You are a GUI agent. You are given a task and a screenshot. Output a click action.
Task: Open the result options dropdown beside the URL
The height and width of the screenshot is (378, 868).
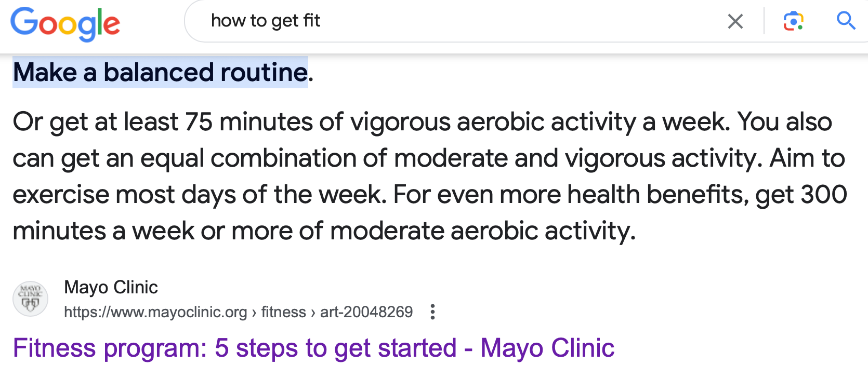[x=433, y=312]
